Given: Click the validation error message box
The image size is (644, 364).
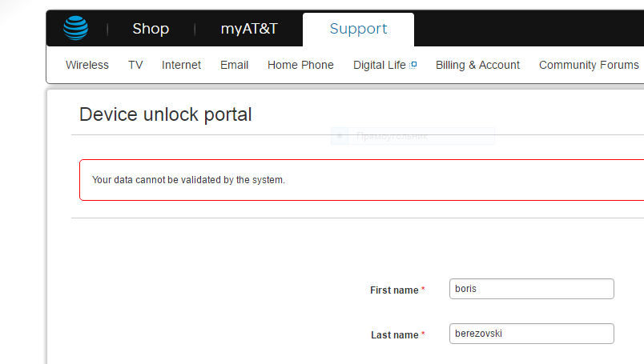Looking at the screenshot, I should tap(361, 180).
